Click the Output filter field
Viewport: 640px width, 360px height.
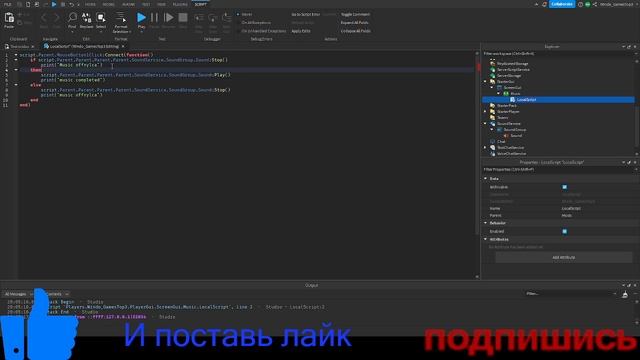coord(571,293)
